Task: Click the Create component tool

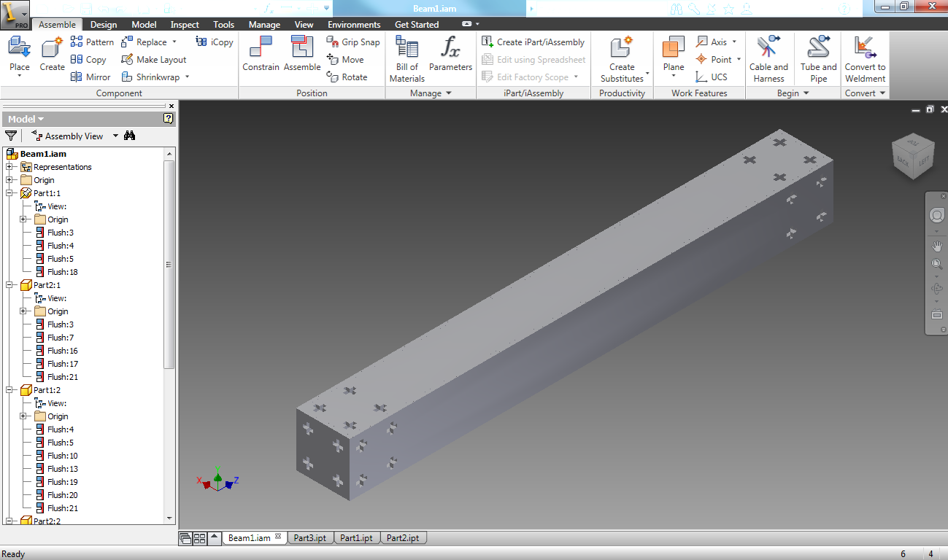Action: [x=52, y=55]
